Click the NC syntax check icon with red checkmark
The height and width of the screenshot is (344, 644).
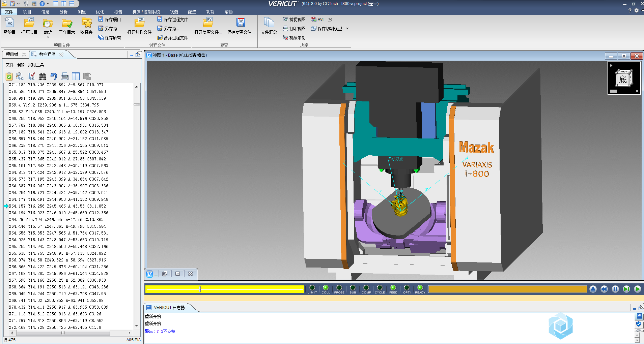coord(31,76)
